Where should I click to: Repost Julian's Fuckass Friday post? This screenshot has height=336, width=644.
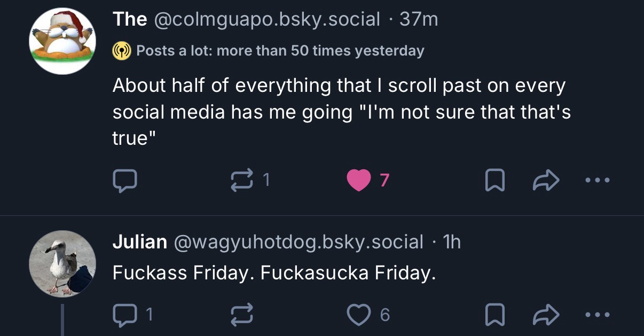(241, 315)
